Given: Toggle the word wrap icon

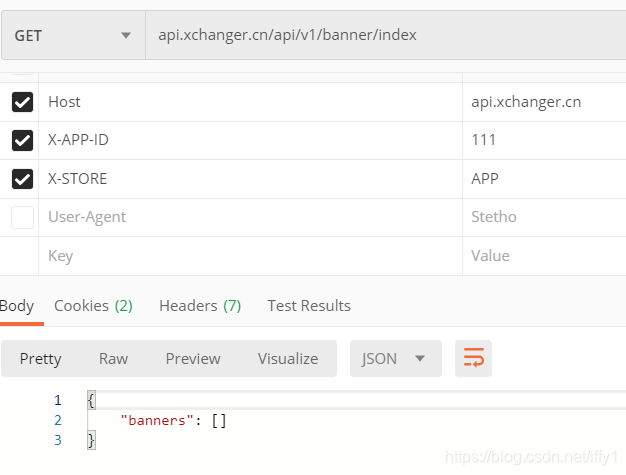Looking at the screenshot, I should (x=473, y=358).
